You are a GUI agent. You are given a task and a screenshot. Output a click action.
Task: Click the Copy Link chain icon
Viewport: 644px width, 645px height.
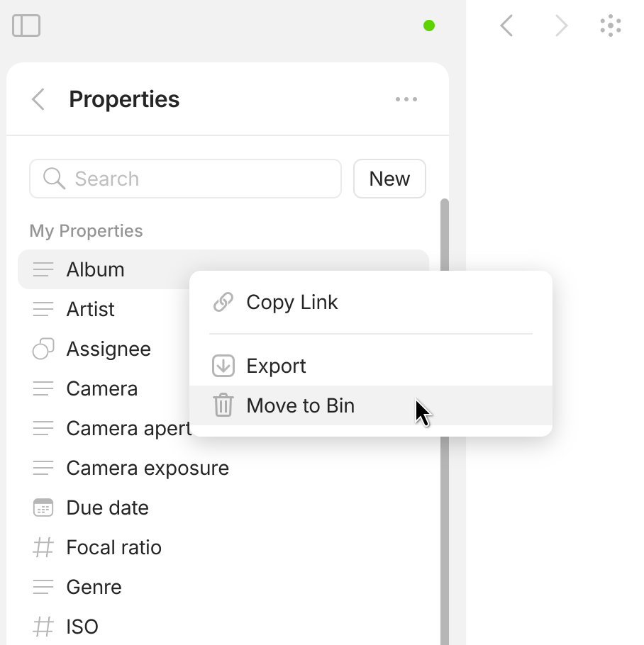[x=223, y=303]
